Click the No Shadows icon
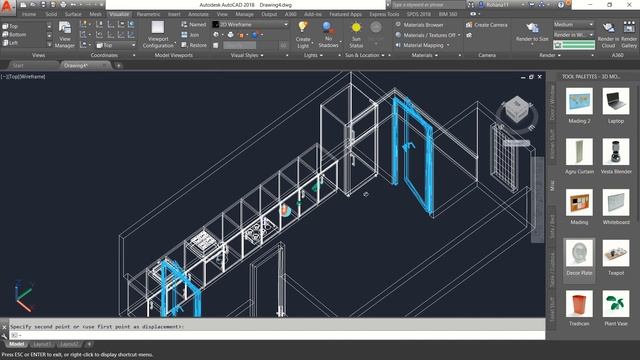Screen dimensions: 640x360 click(x=328, y=28)
